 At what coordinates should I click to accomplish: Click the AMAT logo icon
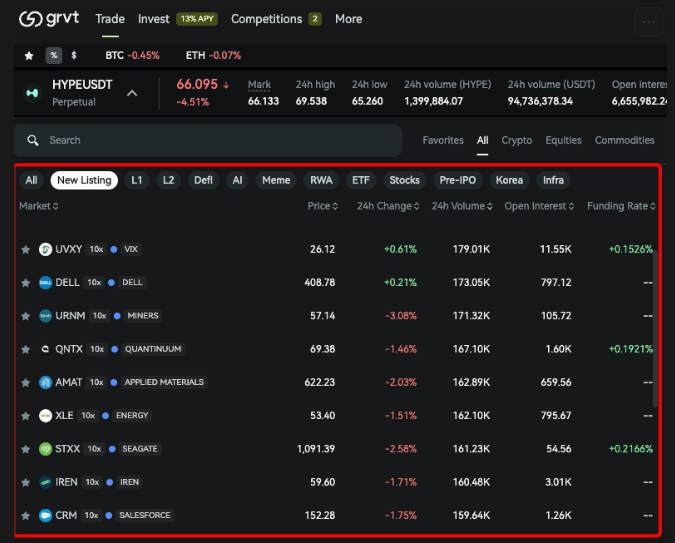coord(45,382)
